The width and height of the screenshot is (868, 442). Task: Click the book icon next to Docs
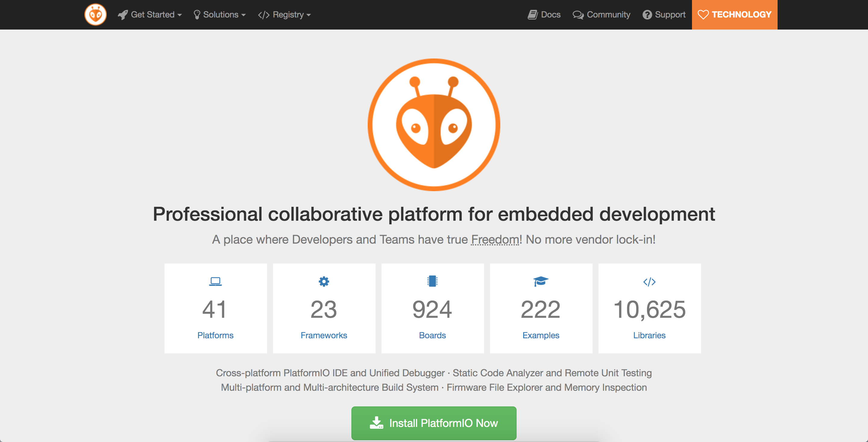click(x=532, y=14)
